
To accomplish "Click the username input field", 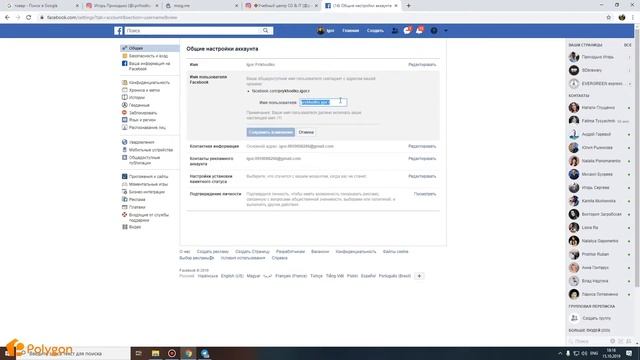I will 323,102.
